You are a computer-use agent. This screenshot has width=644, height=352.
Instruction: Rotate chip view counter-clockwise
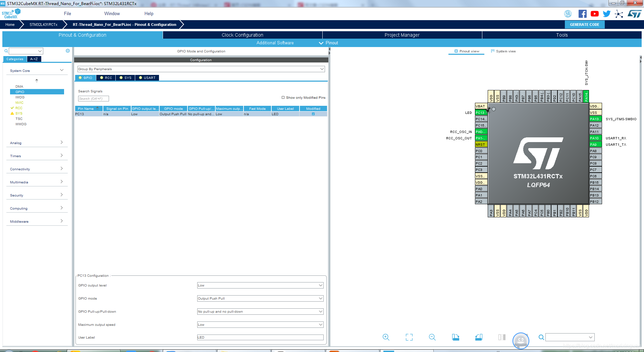pyautogui.click(x=479, y=337)
